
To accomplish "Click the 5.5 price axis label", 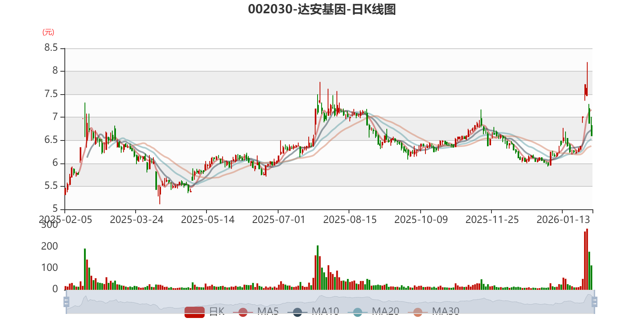I will tap(51, 186).
